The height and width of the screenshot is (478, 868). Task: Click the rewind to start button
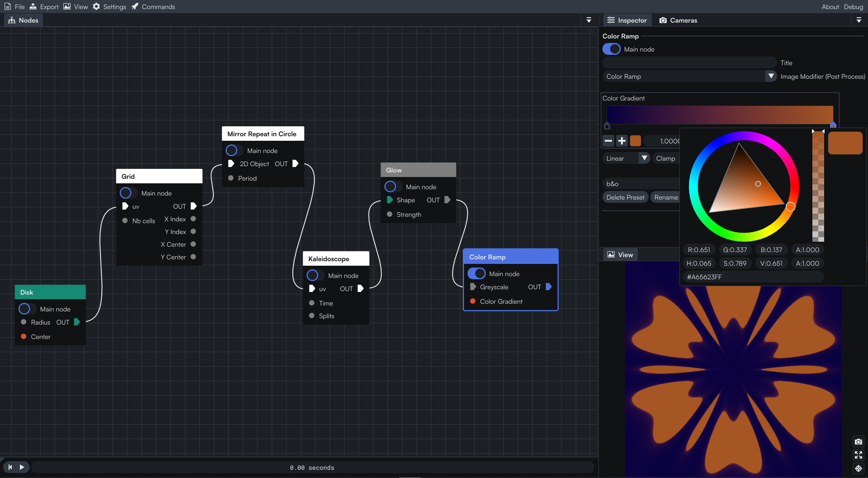point(10,467)
